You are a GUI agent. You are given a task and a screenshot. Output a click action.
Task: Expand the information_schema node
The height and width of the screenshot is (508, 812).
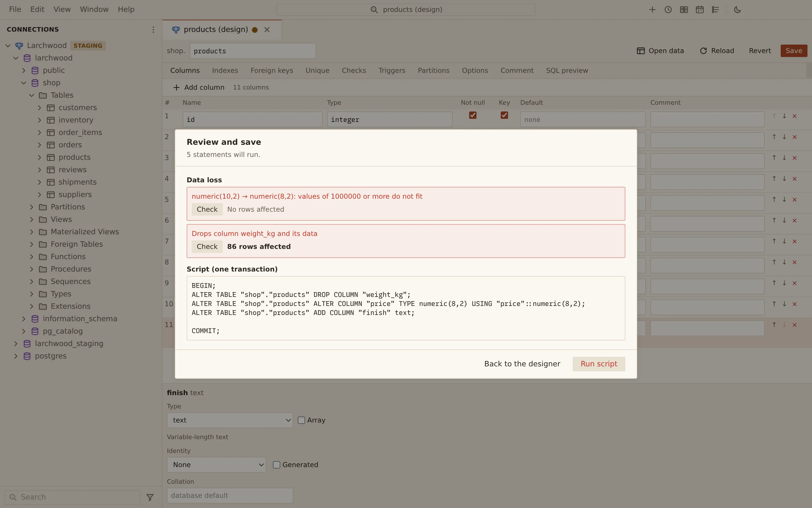(x=23, y=319)
